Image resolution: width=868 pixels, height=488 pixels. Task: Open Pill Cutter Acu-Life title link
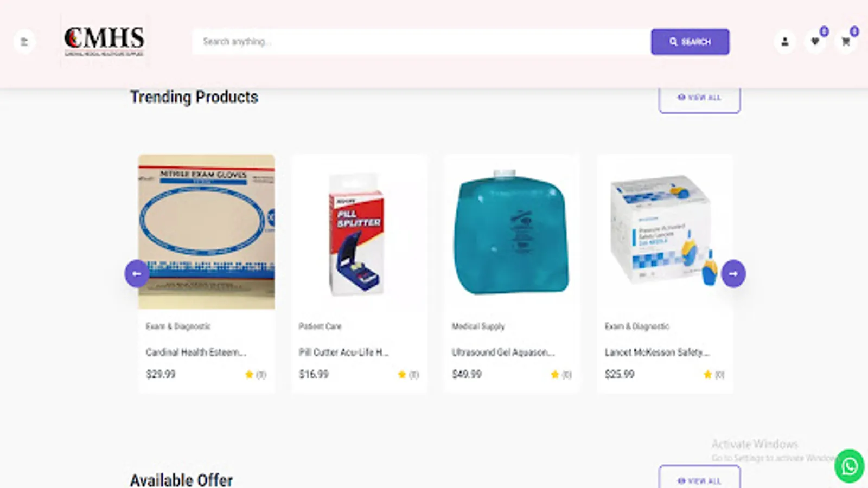point(344,352)
